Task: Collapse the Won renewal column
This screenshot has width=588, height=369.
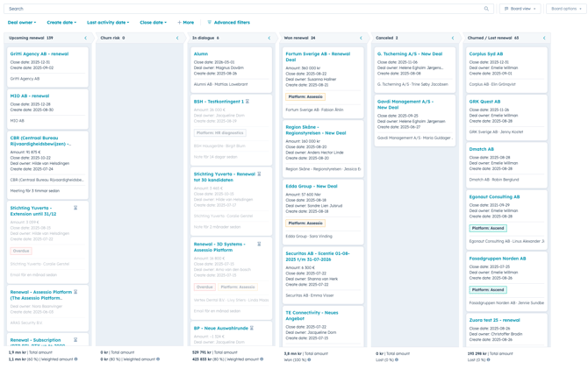Action: (x=361, y=39)
